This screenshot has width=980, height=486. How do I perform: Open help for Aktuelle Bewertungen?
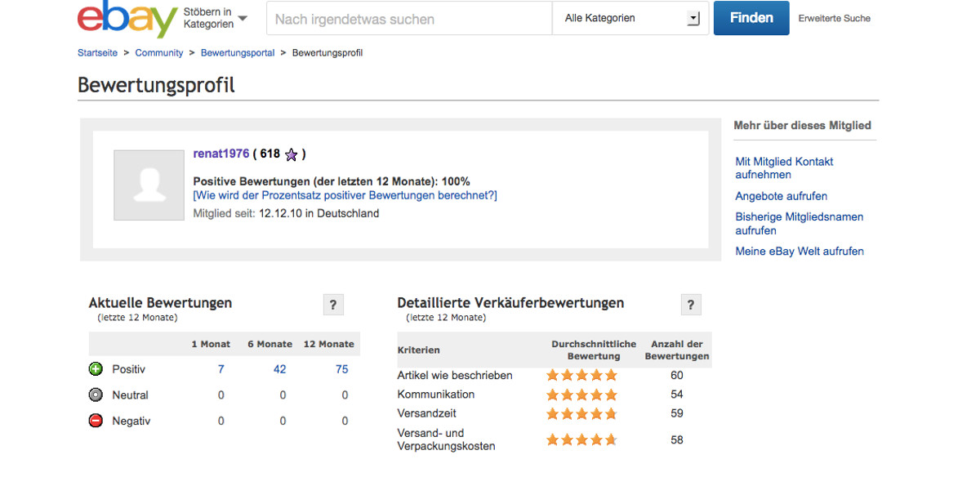pyautogui.click(x=332, y=305)
